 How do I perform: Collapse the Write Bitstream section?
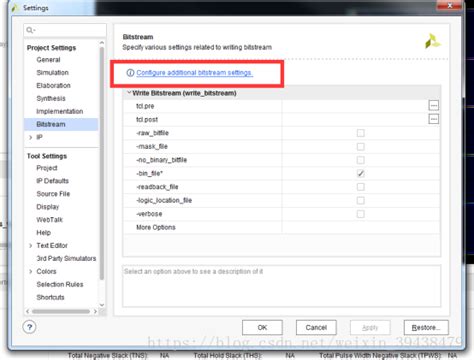129,93
